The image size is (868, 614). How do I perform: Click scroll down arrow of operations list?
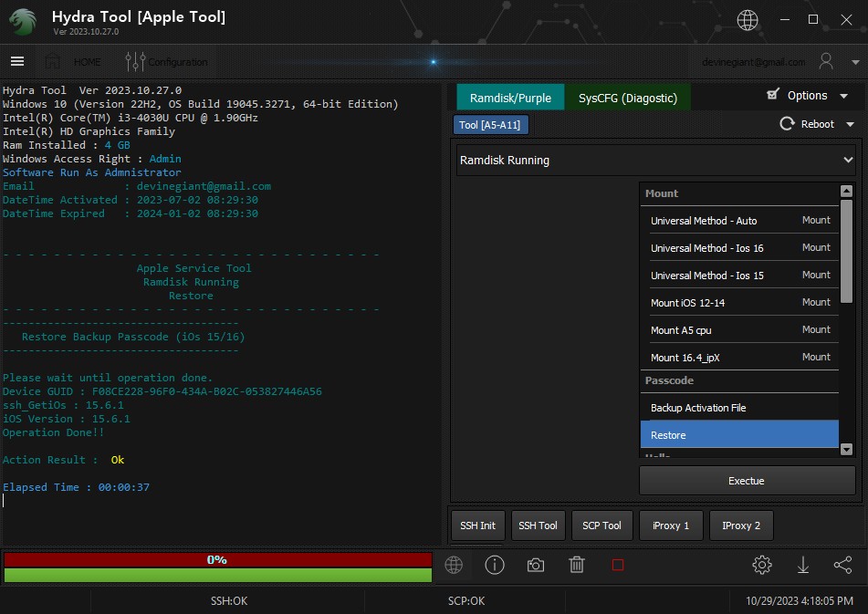(846, 449)
